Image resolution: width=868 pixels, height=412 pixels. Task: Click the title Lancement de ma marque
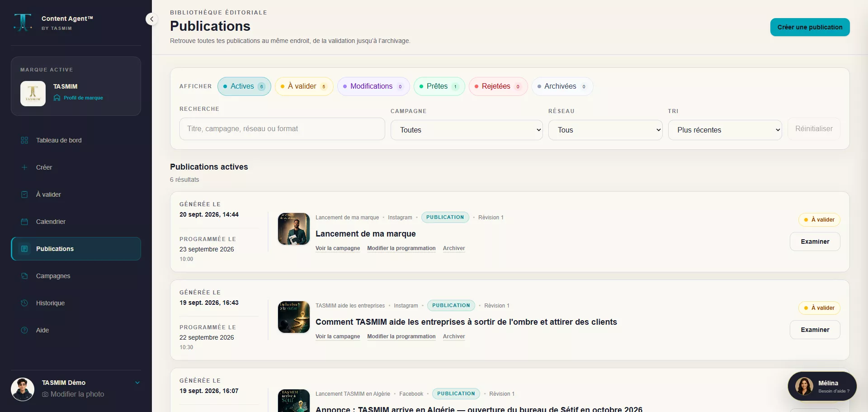pyautogui.click(x=366, y=234)
